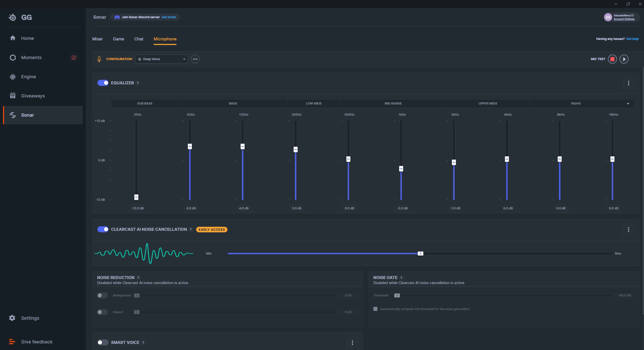
Task: Click the Discord icon in banner
Action: click(117, 17)
